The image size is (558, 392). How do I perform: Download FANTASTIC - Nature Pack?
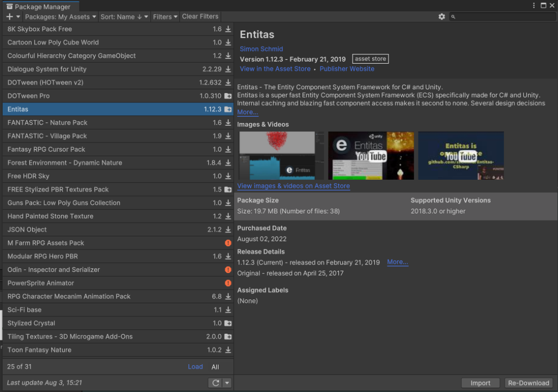pyautogui.click(x=228, y=122)
